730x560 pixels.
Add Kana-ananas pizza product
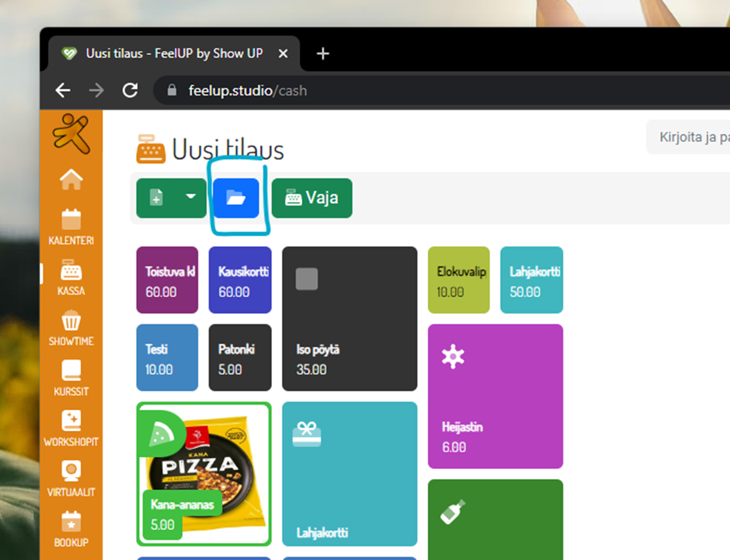[x=203, y=474]
